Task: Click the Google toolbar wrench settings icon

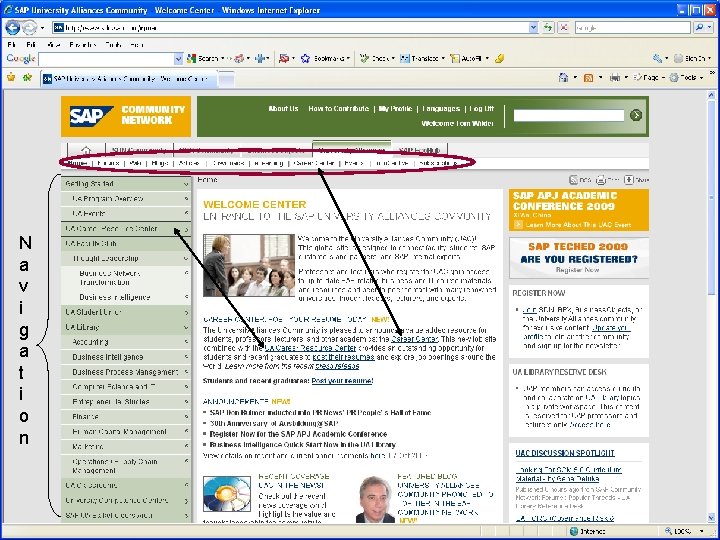Action: click(x=658, y=58)
